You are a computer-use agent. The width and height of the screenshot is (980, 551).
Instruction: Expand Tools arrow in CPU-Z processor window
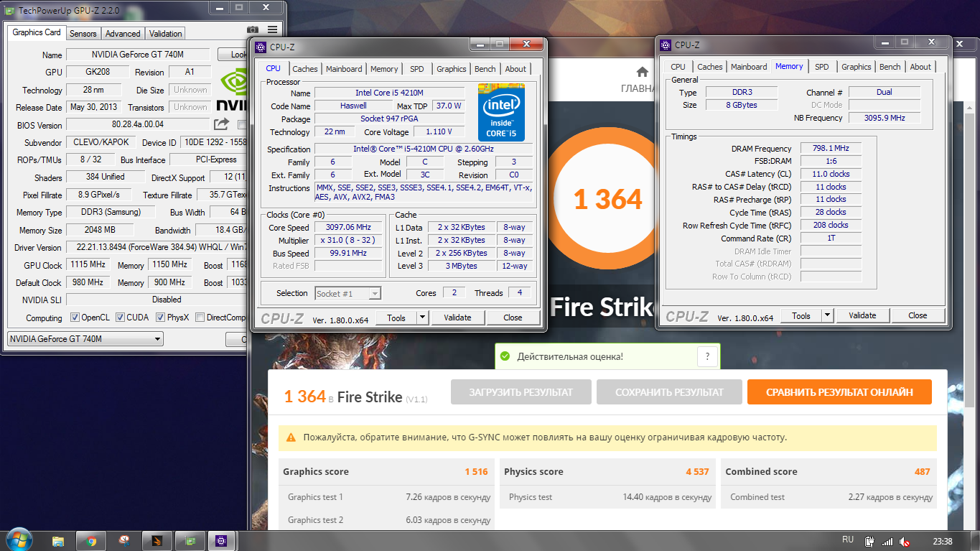422,318
